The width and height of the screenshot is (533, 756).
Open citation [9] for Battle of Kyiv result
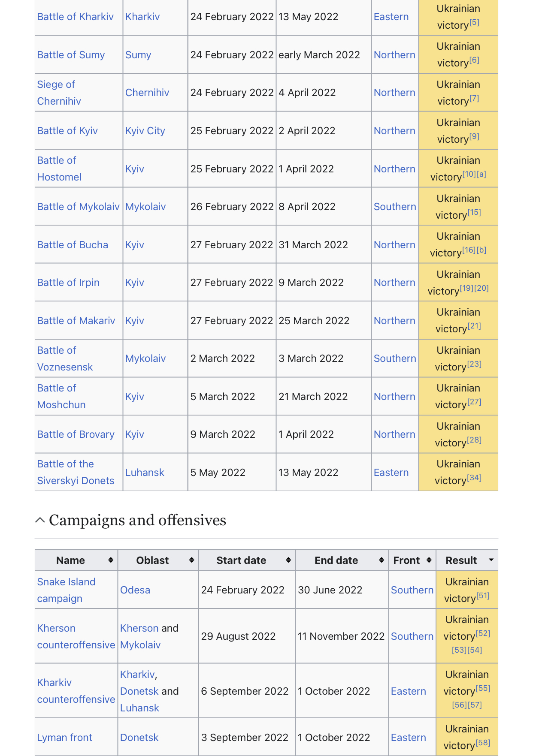[474, 136]
